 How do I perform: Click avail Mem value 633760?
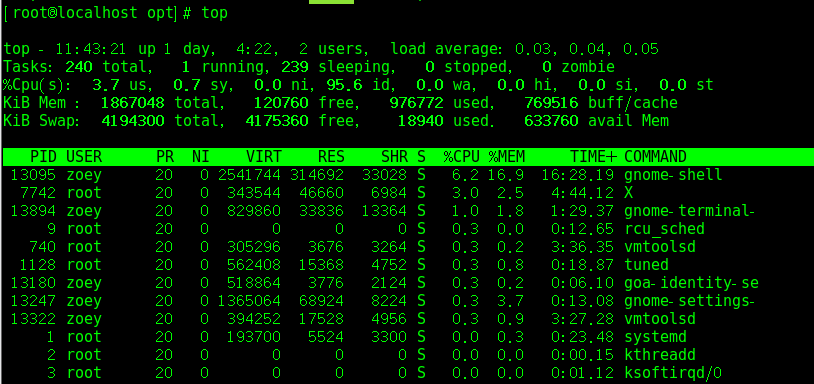(x=551, y=121)
